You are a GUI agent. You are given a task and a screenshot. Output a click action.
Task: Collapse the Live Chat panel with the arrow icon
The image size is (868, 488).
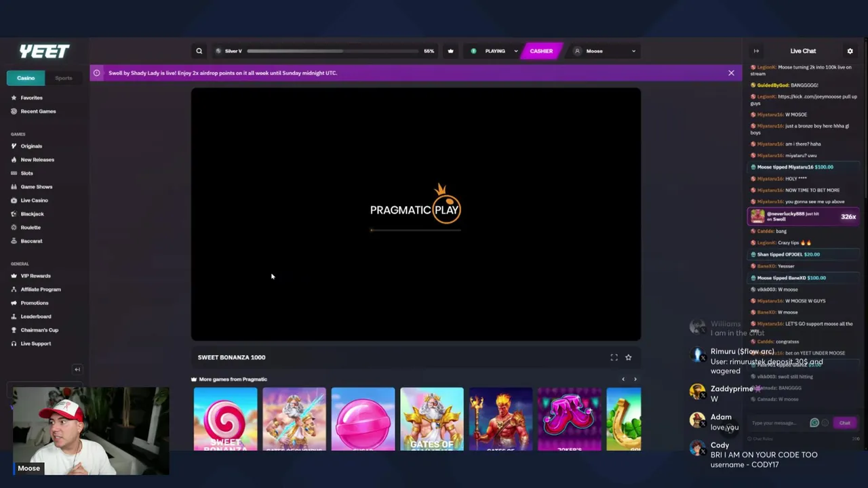tap(756, 51)
